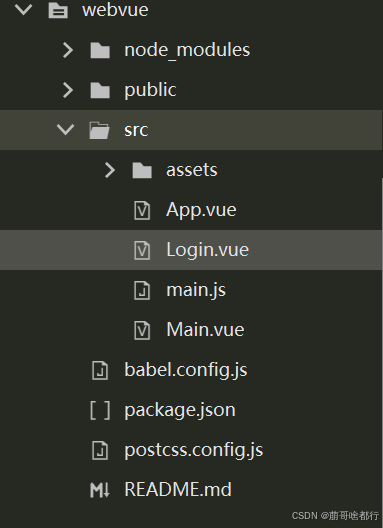Expand the assets folder arrow

point(110,170)
